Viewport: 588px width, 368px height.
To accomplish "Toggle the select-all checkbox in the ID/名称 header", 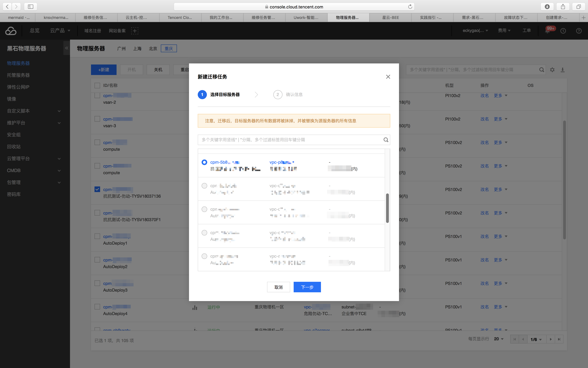I will (x=97, y=86).
